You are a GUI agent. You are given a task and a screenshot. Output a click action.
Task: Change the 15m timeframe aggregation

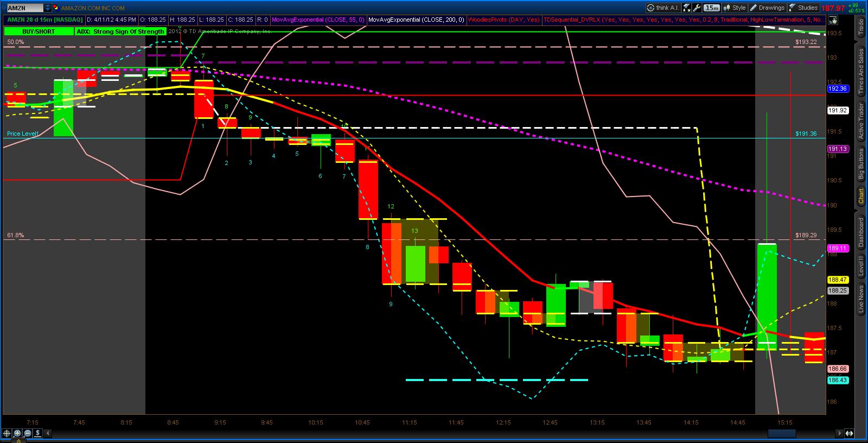711,8
